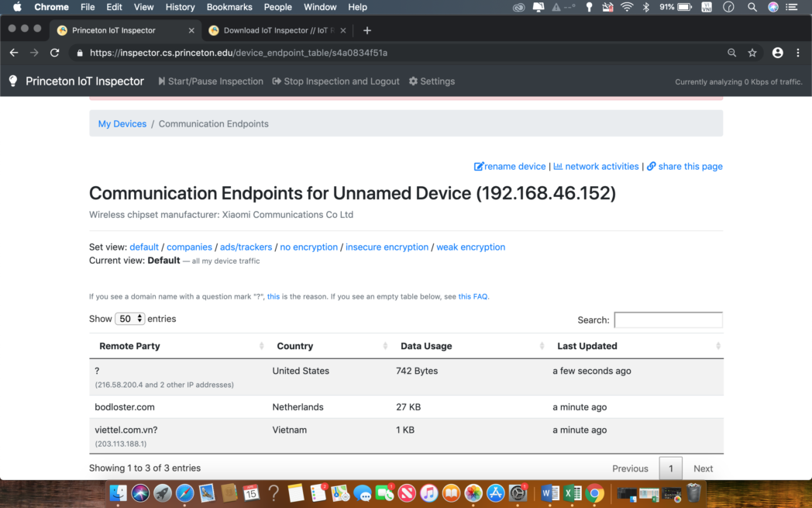812x508 pixels.
Task: Open Spotlight search in the menu bar
Action: click(x=752, y=7)
